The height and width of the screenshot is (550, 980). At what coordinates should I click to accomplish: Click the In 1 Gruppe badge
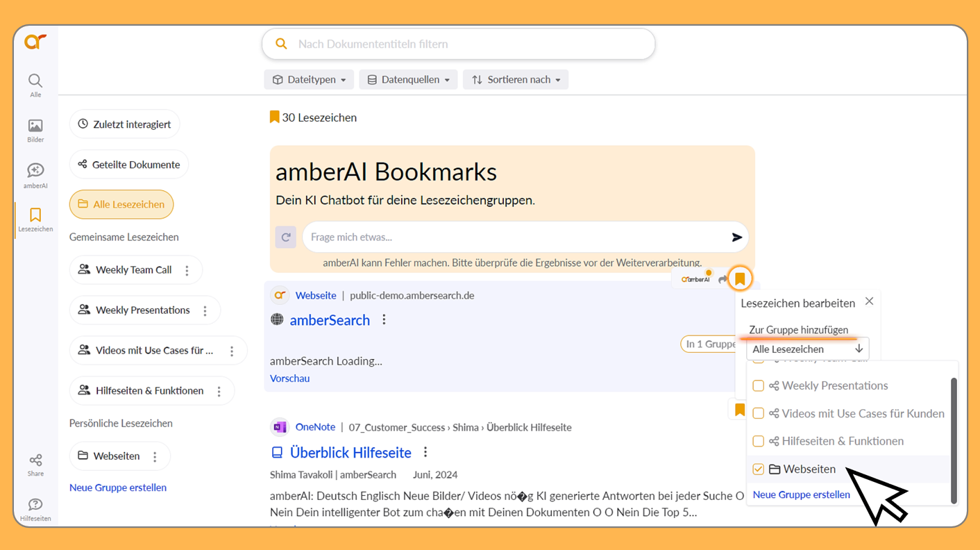pyautogui.click(x=710, y=344)
